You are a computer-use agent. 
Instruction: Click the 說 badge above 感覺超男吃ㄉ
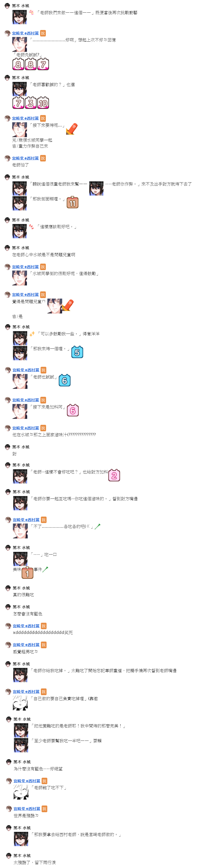pos(44,645)
